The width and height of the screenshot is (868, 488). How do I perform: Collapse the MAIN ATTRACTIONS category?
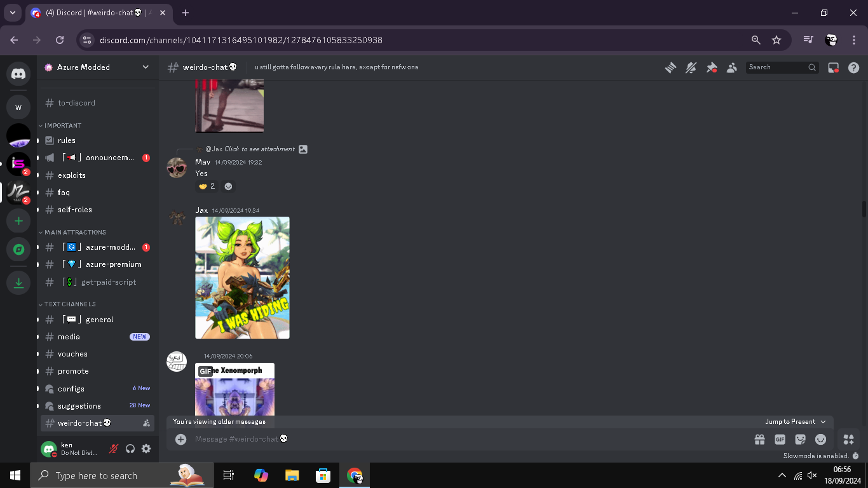[x=72, y=233]
